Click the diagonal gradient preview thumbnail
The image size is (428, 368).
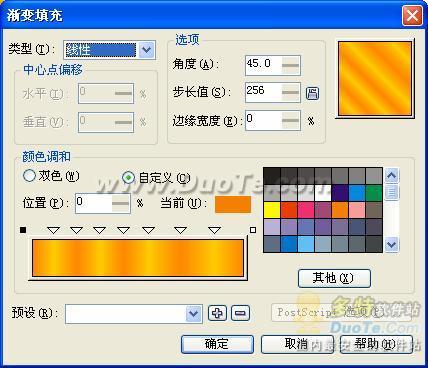(375, 79)
